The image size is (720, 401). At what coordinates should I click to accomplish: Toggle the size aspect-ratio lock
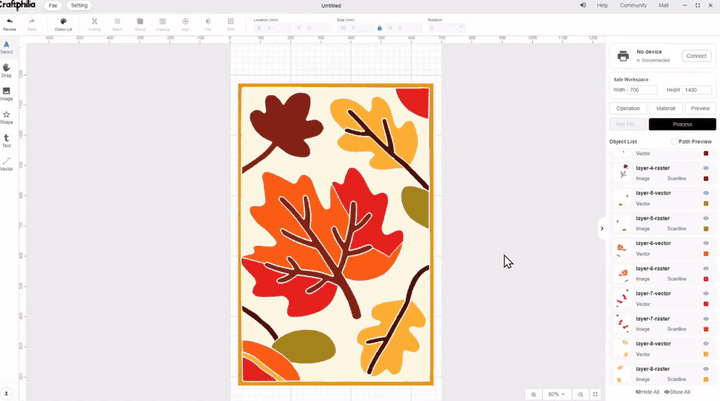379,28
